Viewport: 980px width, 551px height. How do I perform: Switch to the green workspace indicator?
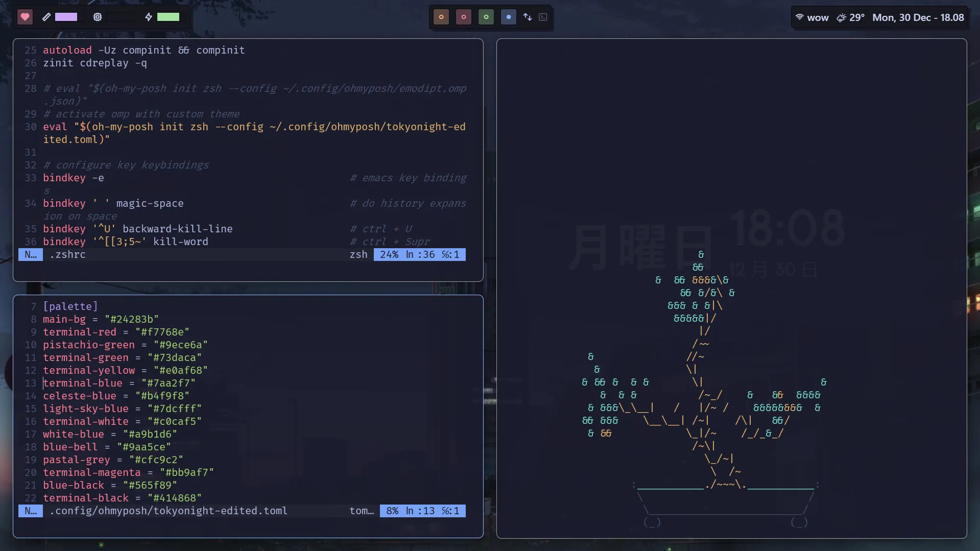(x=486, y=17)
